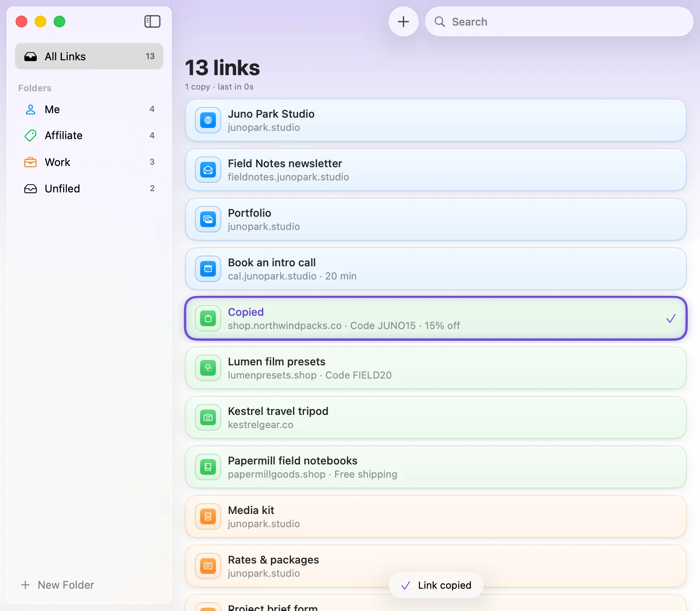The height and width of the screenshot is (611, 700).
Task: Click the magnifying glass search icon
Action: (x=440, y=21)
